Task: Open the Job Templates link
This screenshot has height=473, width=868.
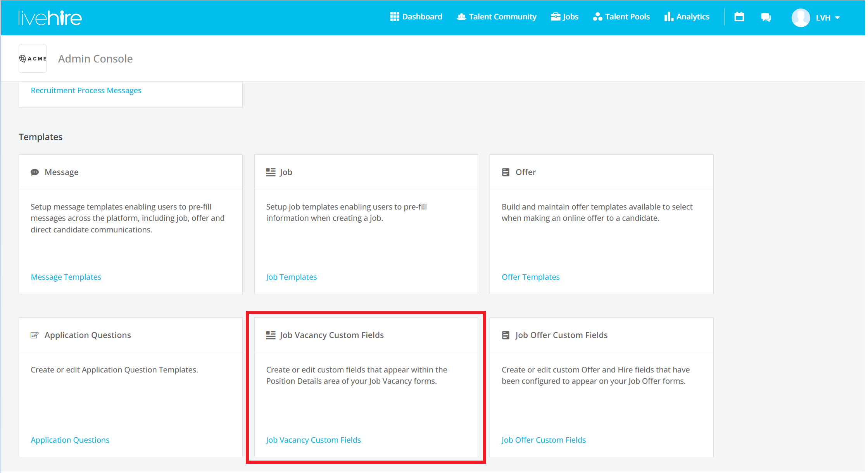Action: coord(291,277)
